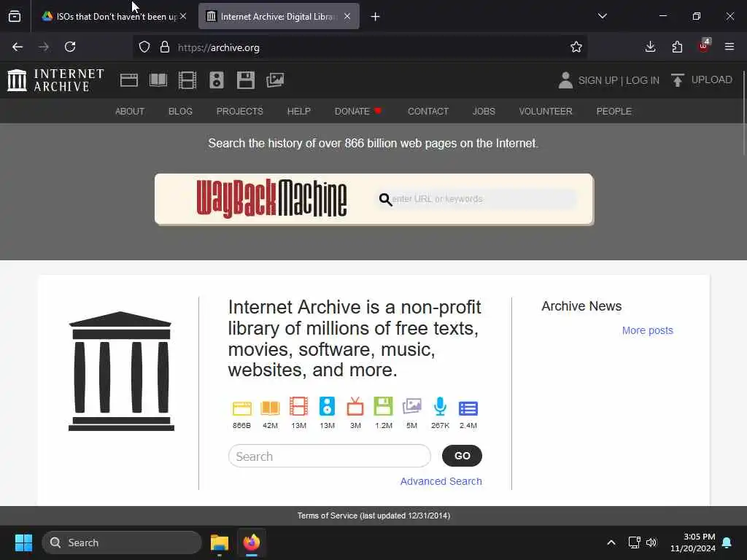Close the ISOs Google Drive tab
Image resolution: width=747 pixels, height=560 pixels.
tap(183, 16)
